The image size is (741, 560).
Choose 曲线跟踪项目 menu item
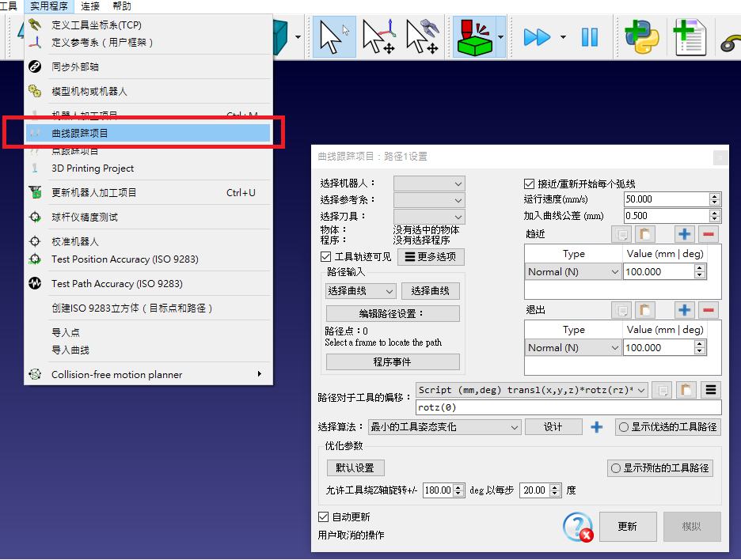click(x=148, y=133)
